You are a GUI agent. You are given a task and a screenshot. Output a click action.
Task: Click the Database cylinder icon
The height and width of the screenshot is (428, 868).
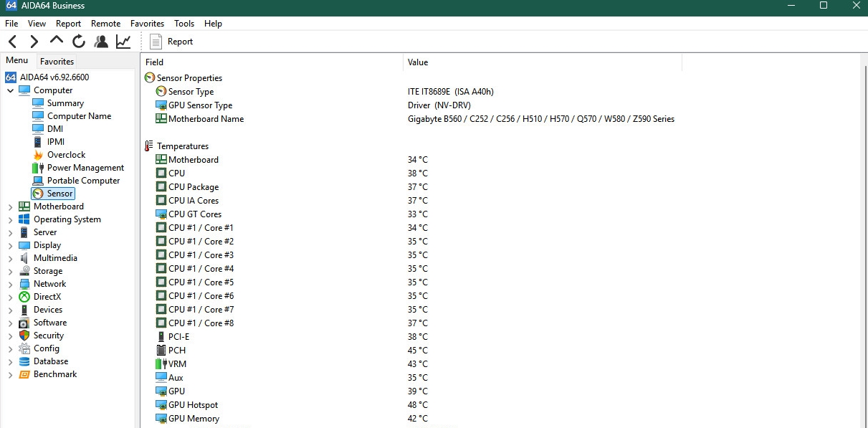tap(24, 361)
